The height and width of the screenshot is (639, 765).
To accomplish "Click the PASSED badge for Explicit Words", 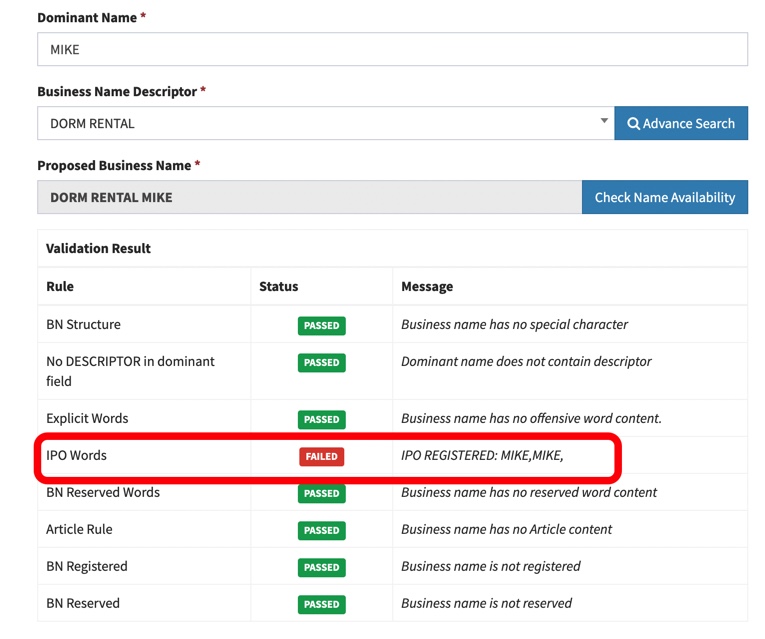I will pos(321,419).
